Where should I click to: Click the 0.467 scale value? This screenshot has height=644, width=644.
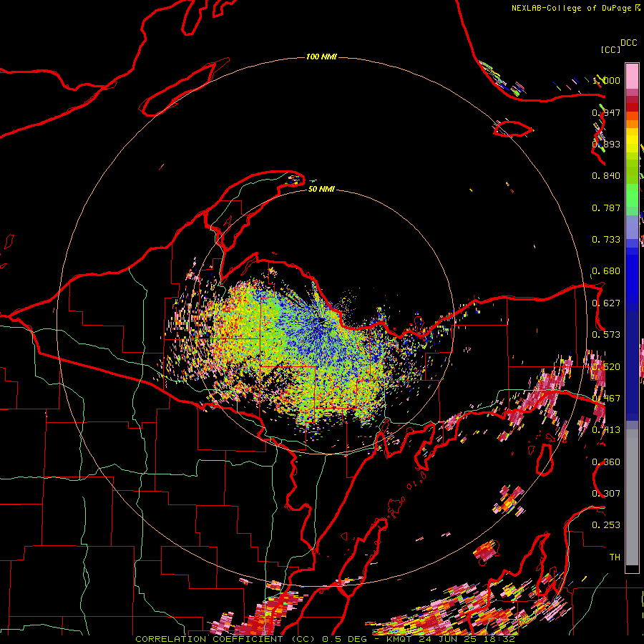pos(606,399)
